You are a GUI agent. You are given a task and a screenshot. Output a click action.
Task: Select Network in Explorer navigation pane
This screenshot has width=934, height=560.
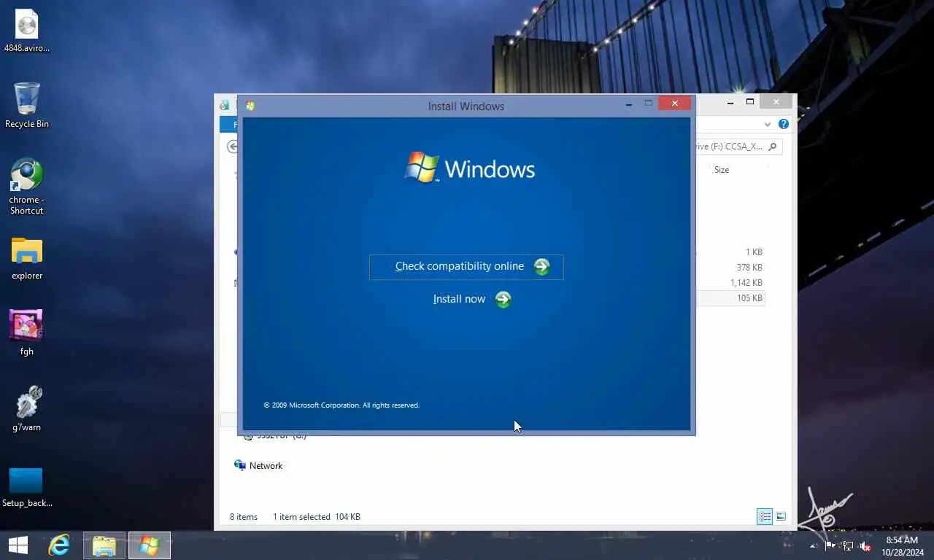pyautogui.click(x=266, y=466)
